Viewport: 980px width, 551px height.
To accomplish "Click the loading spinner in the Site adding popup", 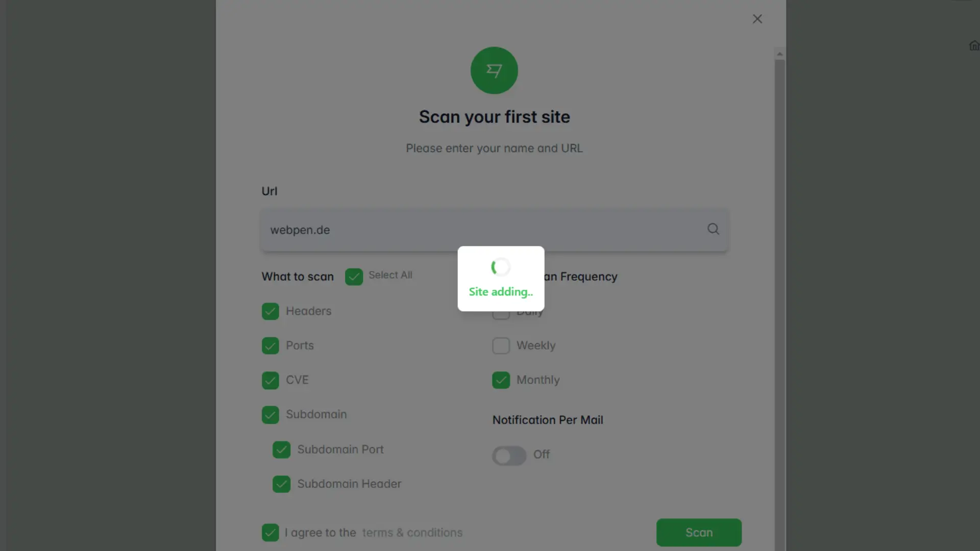I will click(501, 267).
